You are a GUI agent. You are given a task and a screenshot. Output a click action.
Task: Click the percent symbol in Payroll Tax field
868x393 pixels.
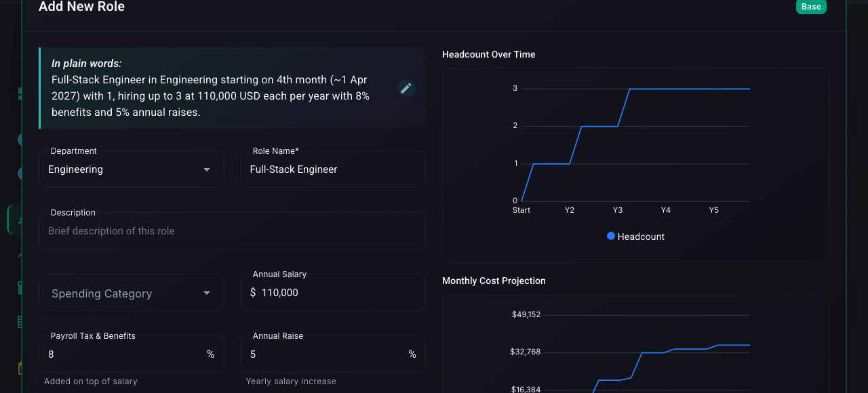(x=211, y=354)
